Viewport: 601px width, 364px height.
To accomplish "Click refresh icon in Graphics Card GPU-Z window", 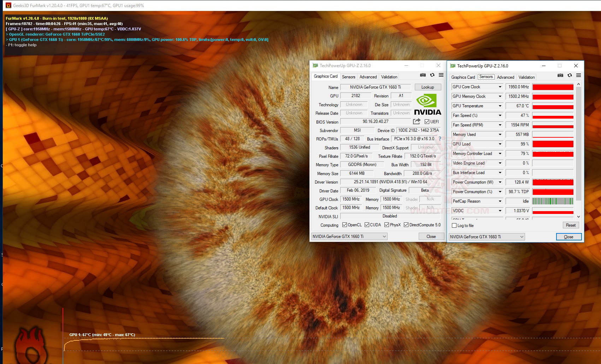I will [432, 75].
